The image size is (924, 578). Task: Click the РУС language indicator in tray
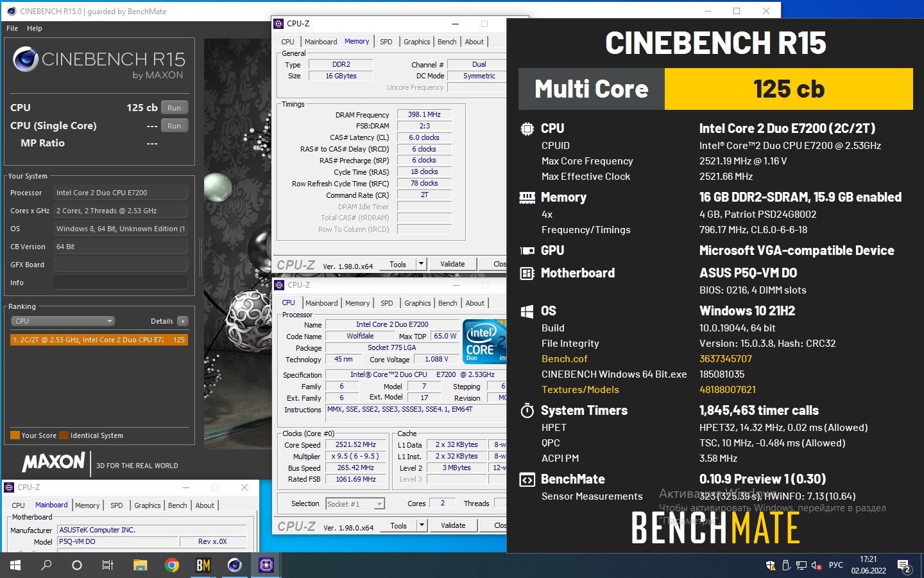[x=836, y=565]
